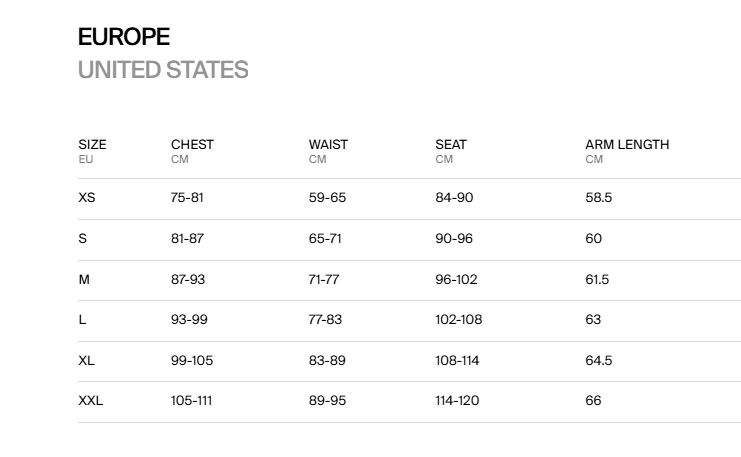Select the EUROPE size tab
741x457 pixels.
[x=124, y=37]
